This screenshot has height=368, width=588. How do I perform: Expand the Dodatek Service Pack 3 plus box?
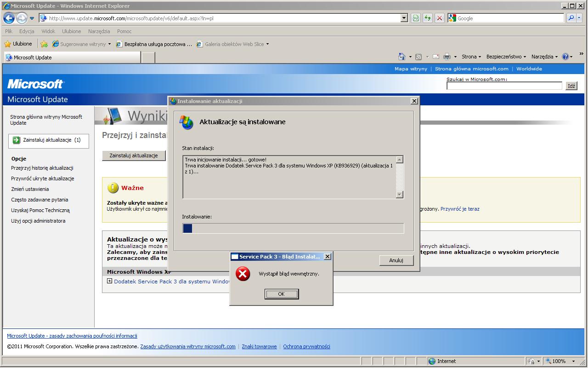point(109,281)
